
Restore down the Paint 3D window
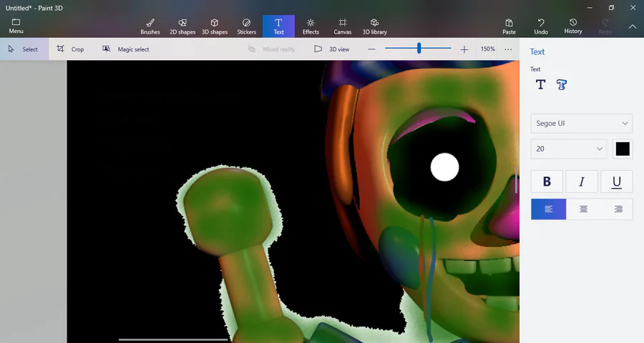click(611, 7)
